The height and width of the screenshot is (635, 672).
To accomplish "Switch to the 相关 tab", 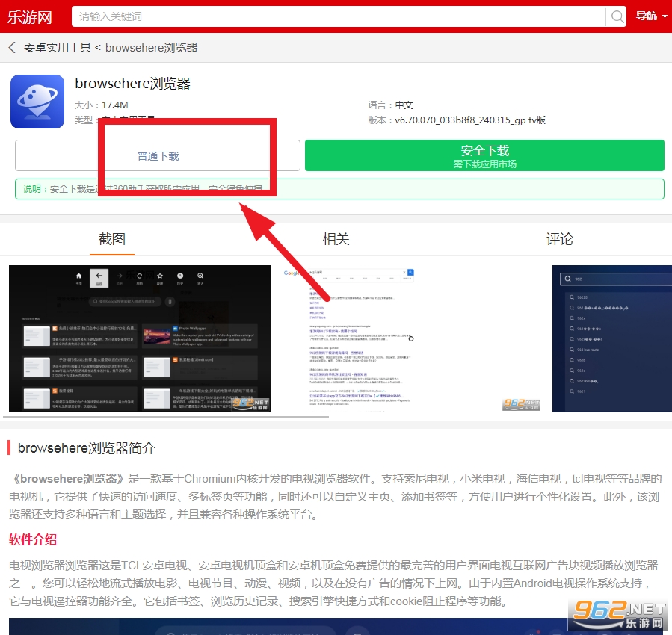I will [x=336, y=239].
